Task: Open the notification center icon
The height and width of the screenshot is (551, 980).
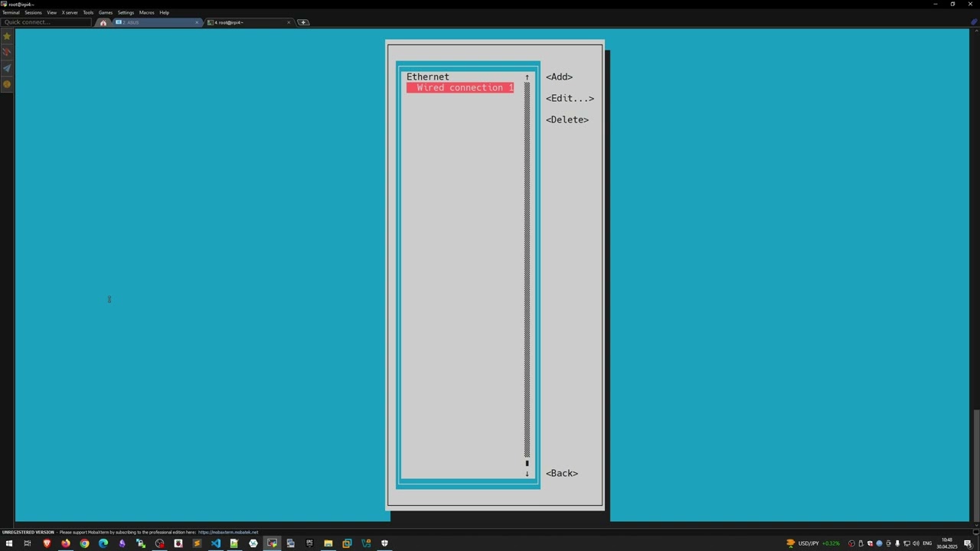Action: click(968, 543)
